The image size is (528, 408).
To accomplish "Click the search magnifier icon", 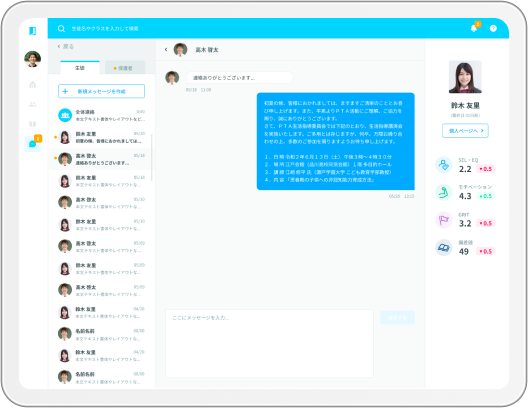I will (61, 29).
